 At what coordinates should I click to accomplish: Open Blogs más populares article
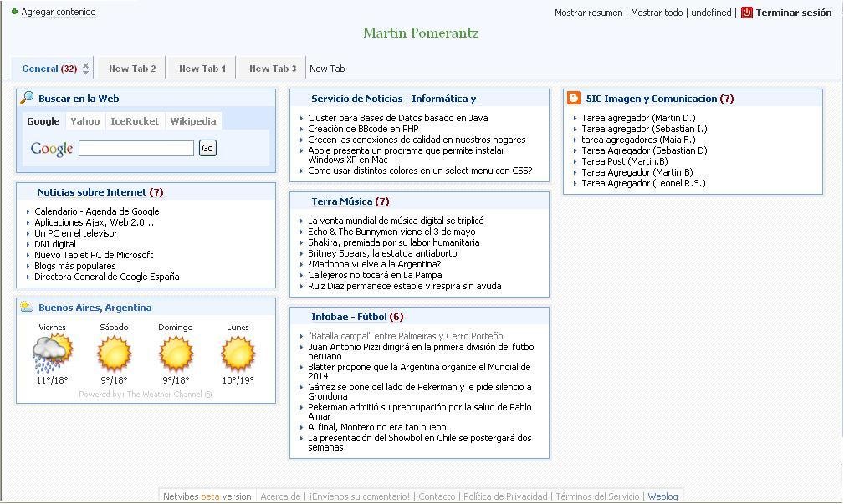(74, 266)
